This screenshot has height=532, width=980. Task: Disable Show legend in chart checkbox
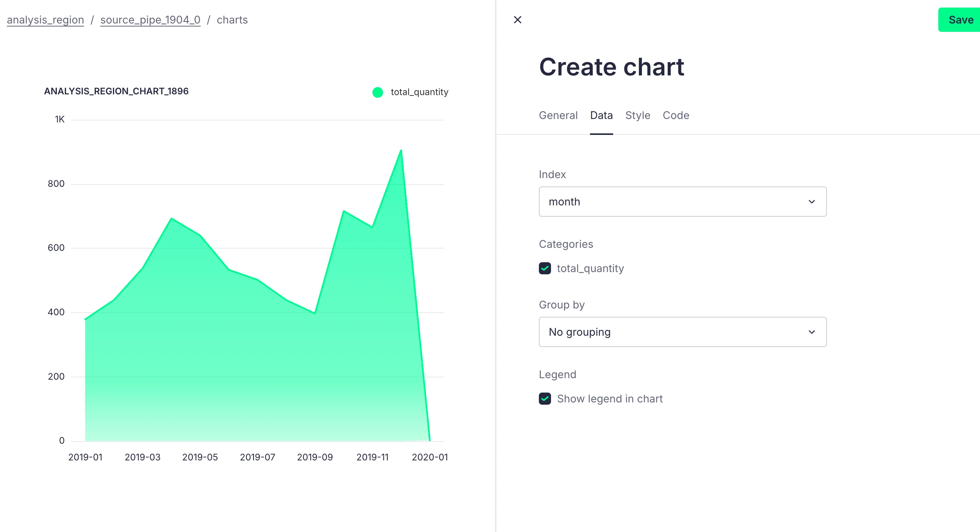(545, 399)
